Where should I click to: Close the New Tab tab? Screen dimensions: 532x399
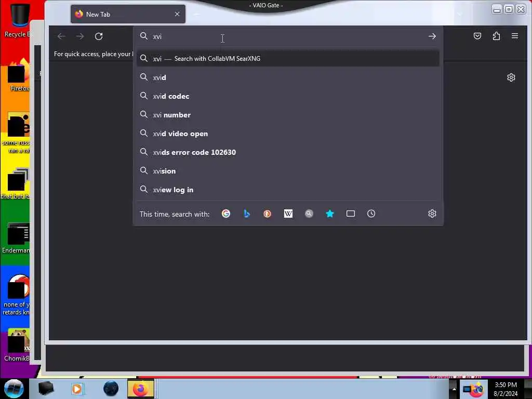click(177, 14)
